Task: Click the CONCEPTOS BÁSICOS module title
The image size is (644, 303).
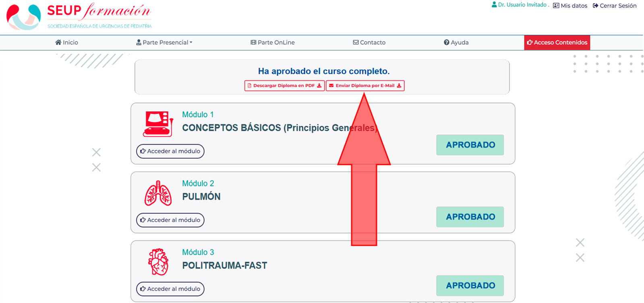Action: pyautogui.click(x=280, y=128)
